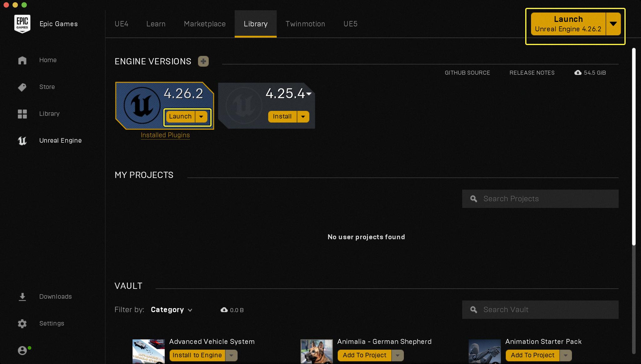Click the Downloads label in sidebar
641x364 pixels.
pos(55,297)
